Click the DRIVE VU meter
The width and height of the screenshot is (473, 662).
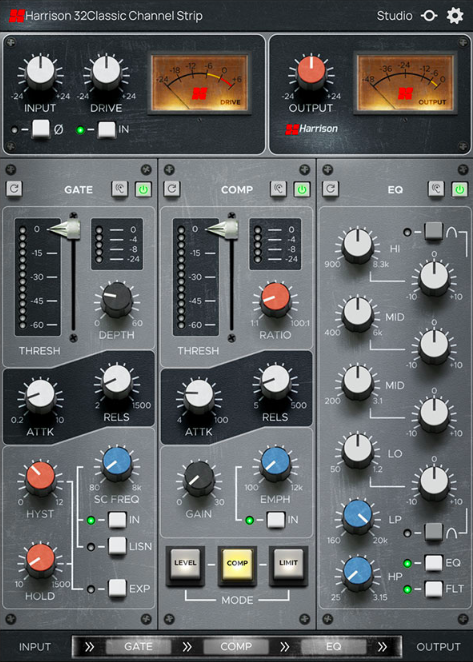pyautogui.click(x=199, y=82)
